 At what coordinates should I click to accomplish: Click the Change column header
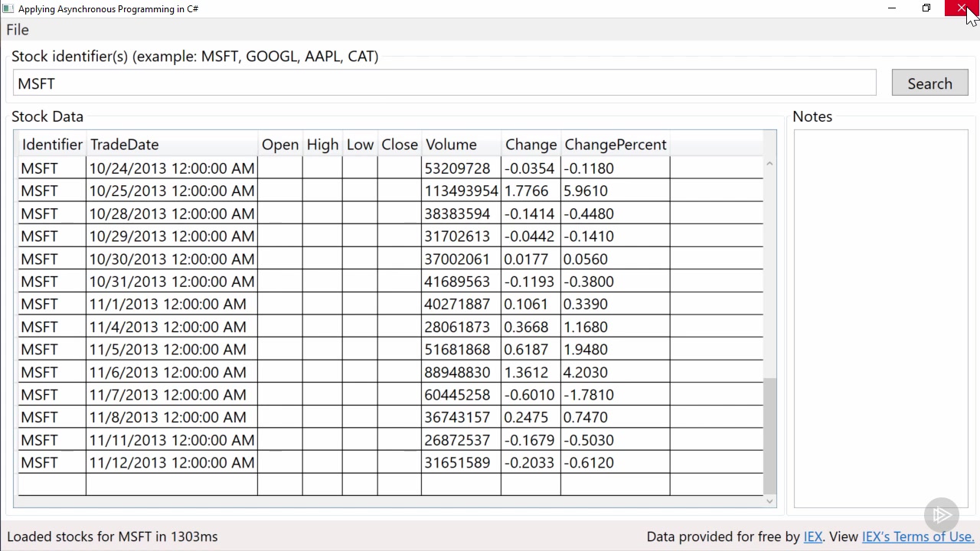tap(531, 145)
